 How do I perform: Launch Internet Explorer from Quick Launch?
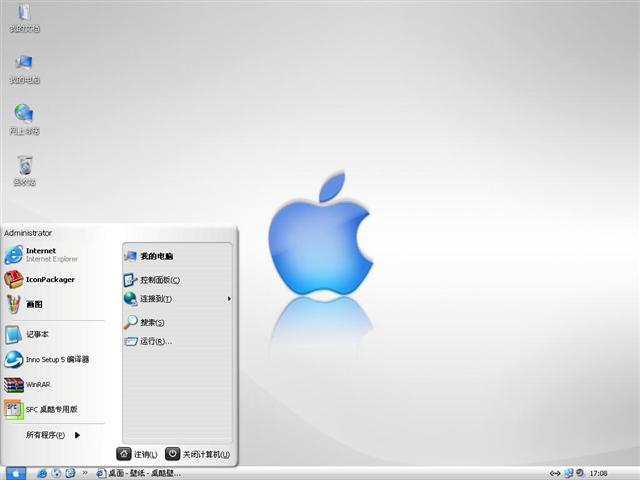[42, 473]
